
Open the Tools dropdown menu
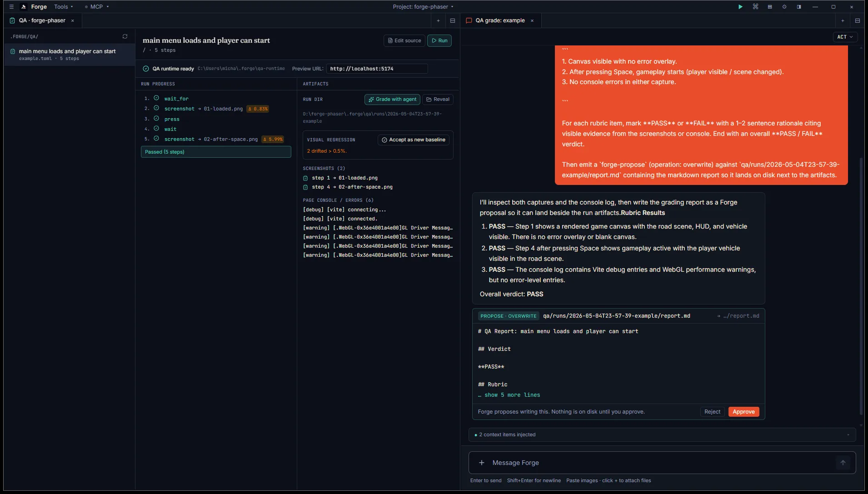pos(64,7)
